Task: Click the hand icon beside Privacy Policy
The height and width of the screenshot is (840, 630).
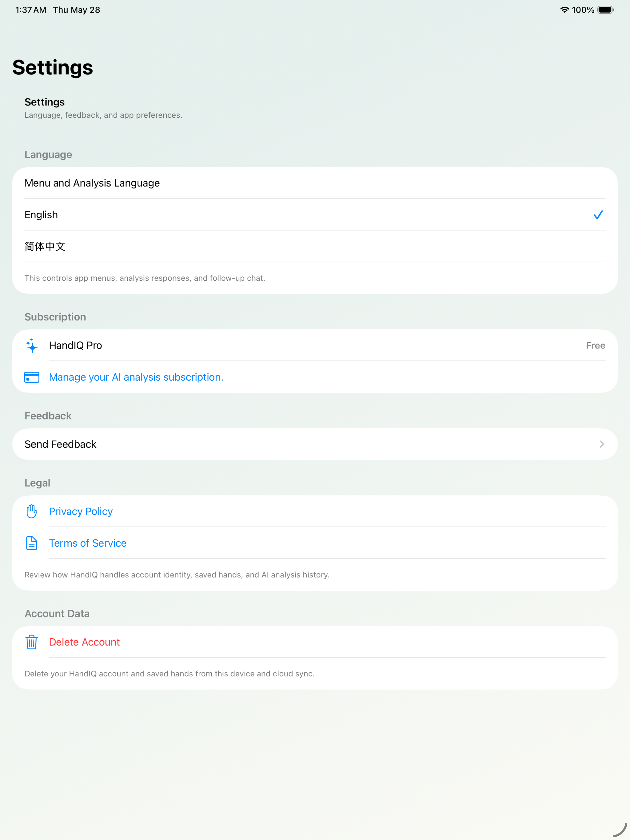Action: coord(32,511)
